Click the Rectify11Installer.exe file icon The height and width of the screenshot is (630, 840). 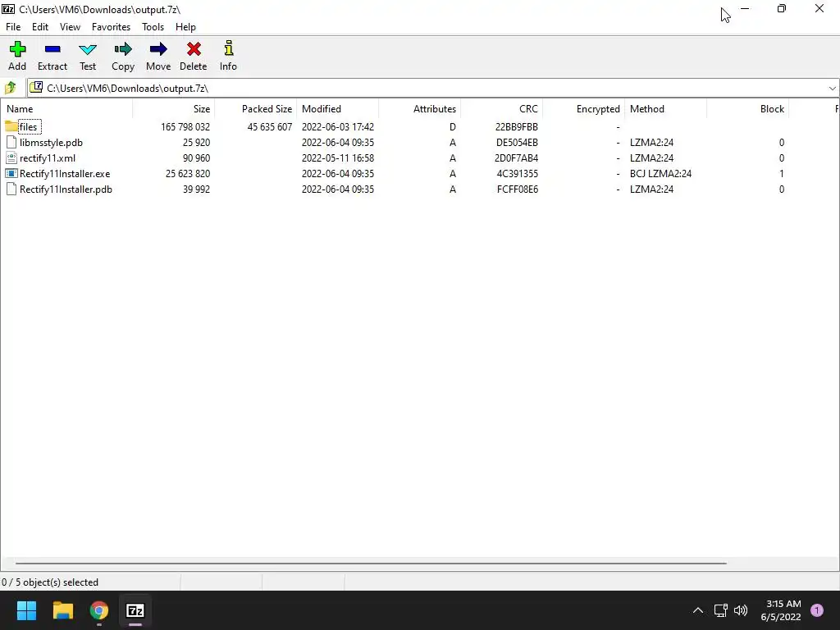point(11,174)
